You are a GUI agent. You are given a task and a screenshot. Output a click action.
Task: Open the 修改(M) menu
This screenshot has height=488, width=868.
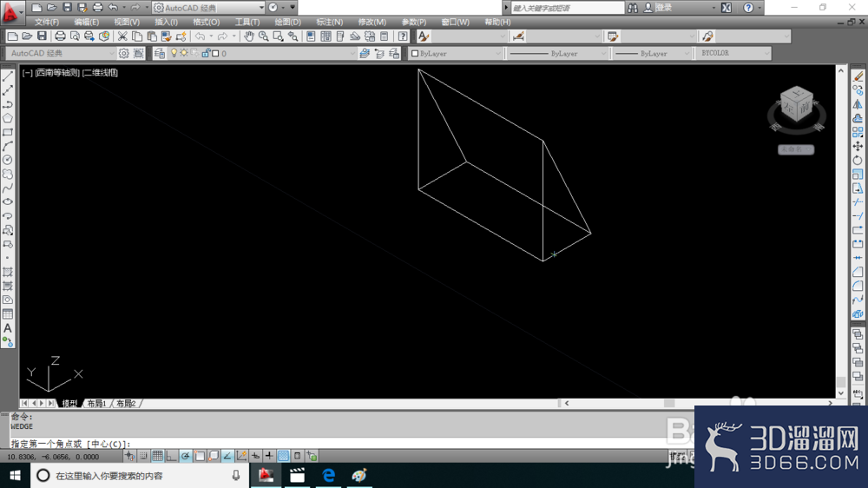372,23
